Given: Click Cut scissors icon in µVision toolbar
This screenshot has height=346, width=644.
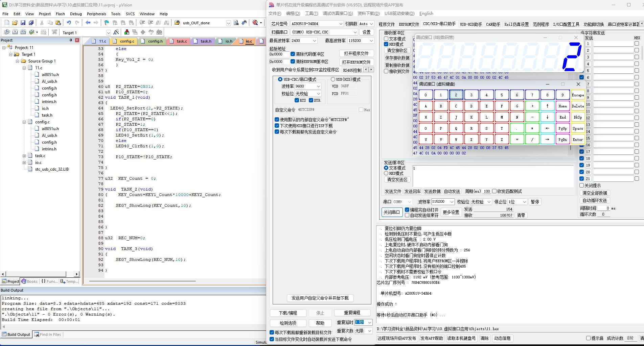Looking at the screenshot, I should click(42, 23).
